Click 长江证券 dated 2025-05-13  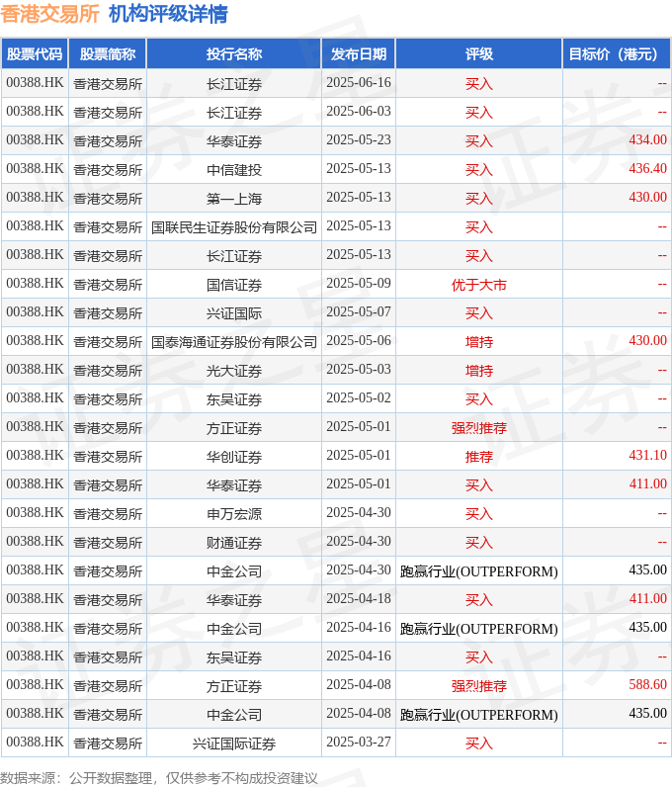[234, 256]
